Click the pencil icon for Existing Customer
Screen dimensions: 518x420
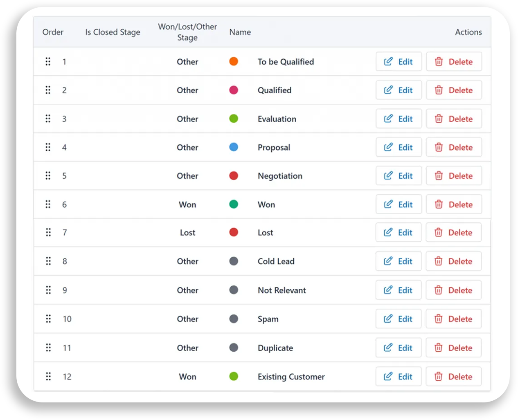coord(389,376)
